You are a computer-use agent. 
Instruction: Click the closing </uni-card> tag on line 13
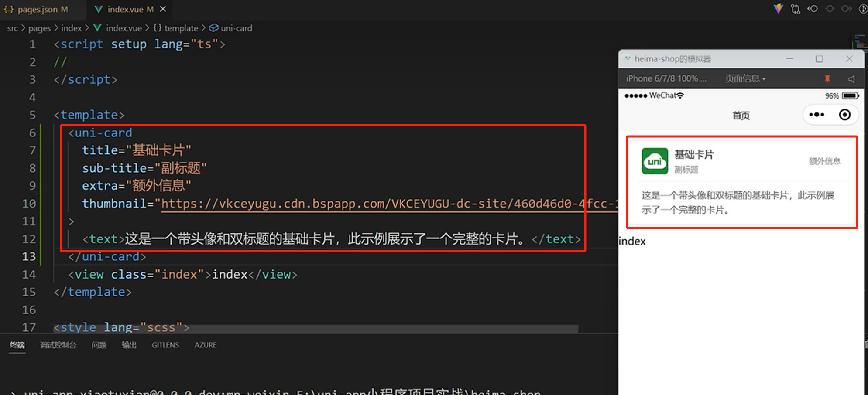click(107, 257)
